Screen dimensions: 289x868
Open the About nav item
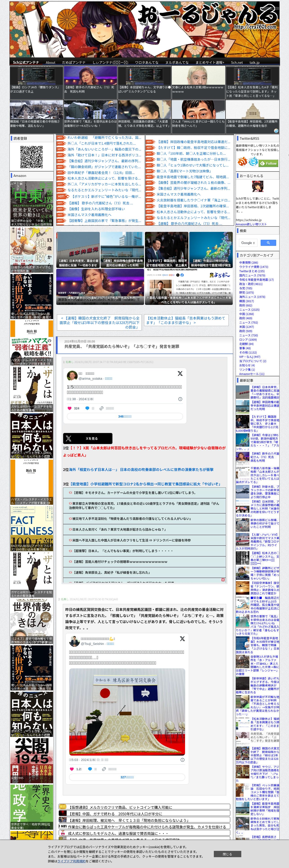coord(50,62)
